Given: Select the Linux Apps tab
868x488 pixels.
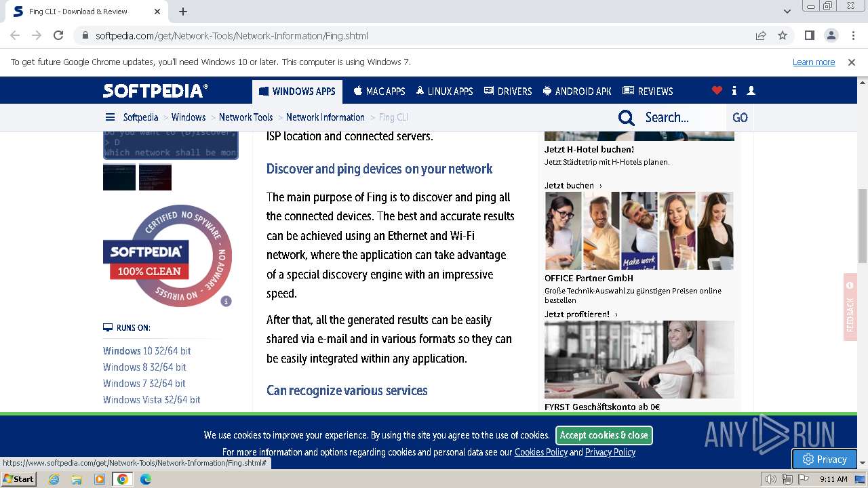Looking at the screenshot, I should click(x=444, y=91).
